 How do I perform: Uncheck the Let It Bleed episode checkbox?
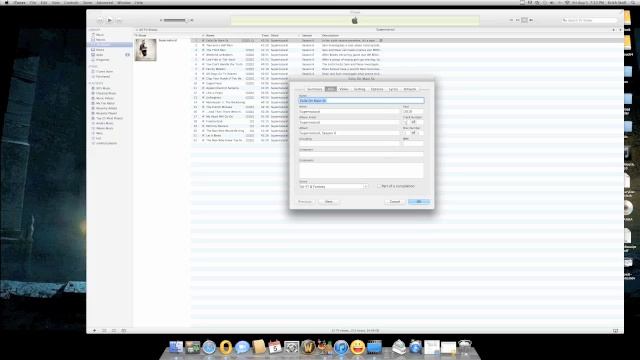click(203, 135)
